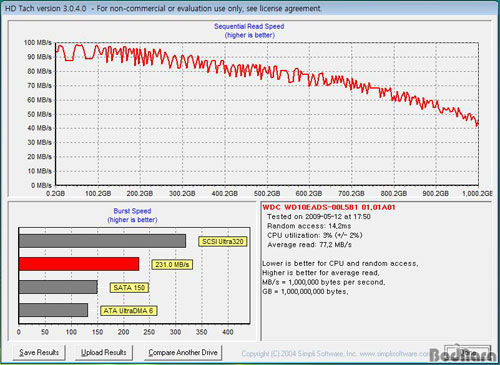Viewport: 500px width, 365px height.
Task: Click the red 231.0 MB/s burst bar
Action: point(79,264)
